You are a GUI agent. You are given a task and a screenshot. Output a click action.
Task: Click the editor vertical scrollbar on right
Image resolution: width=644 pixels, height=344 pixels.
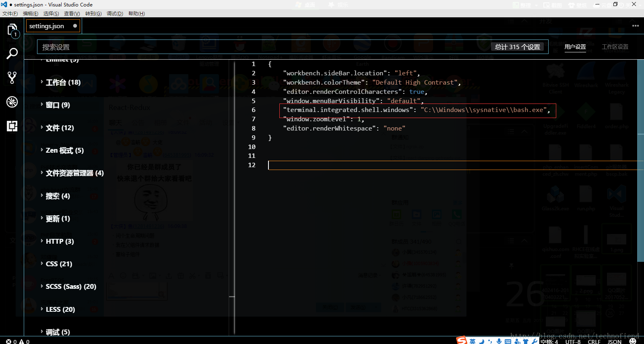(641, 161)
